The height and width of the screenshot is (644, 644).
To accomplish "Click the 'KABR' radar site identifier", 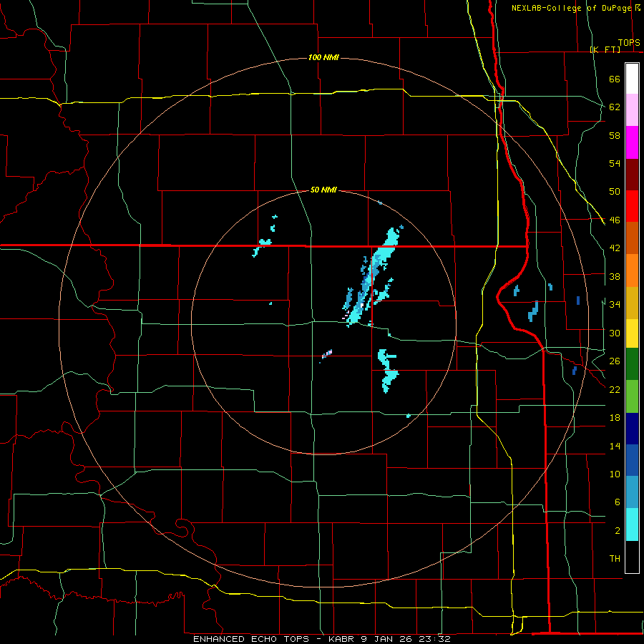I will point(341,639).
